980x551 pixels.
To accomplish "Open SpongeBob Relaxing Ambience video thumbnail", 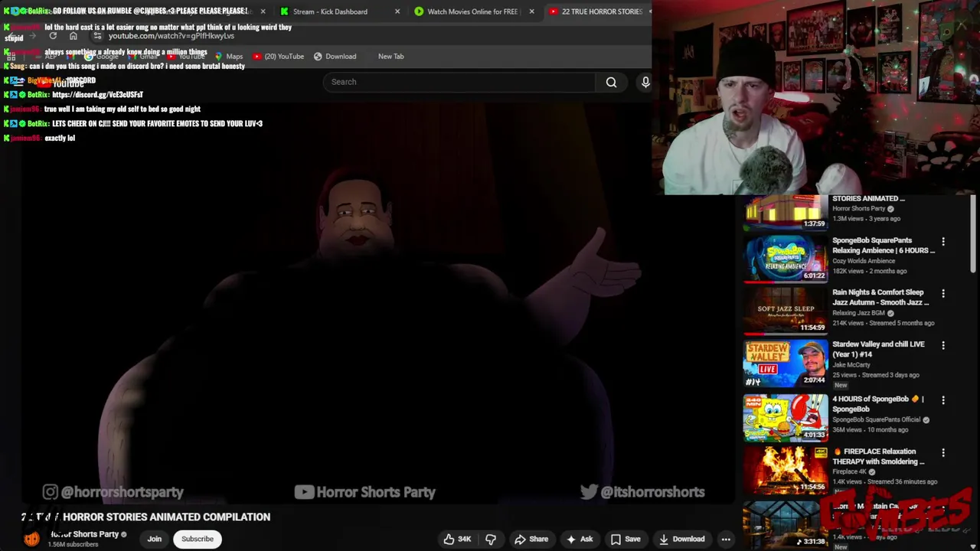I will coord(786,259).
